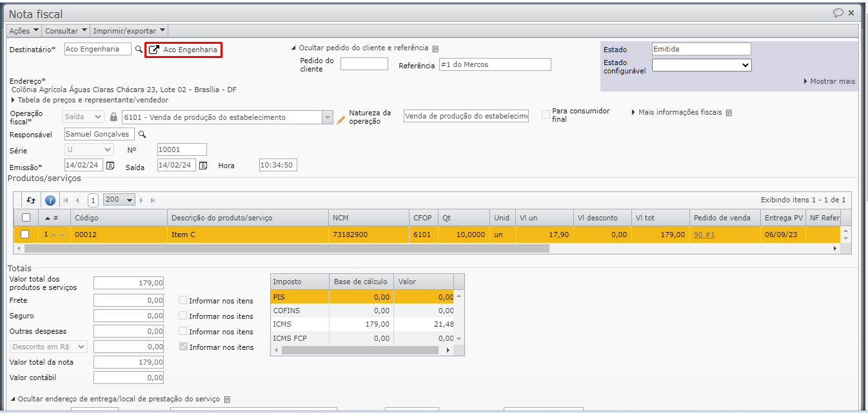The height and width of the screenshot is (413, 868).
Task: Open Aco Engenharia record via external link icon
Action: (154, 50)
